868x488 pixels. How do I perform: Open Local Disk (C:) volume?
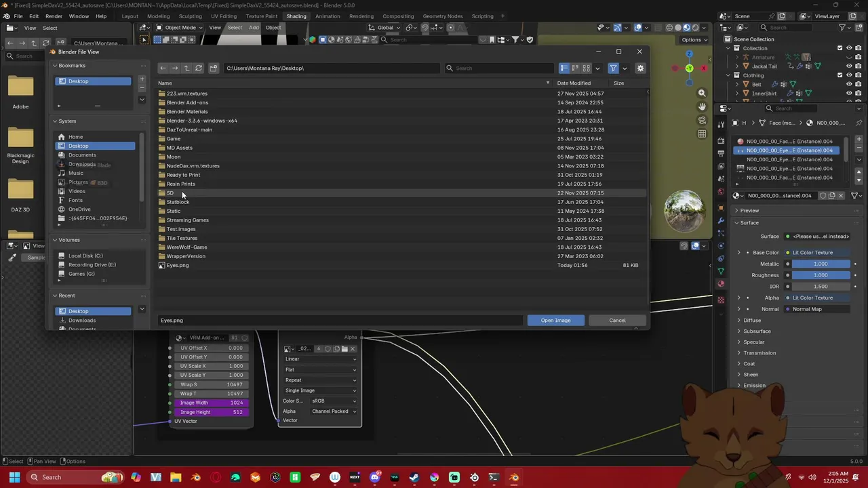[x=85, y=256]
